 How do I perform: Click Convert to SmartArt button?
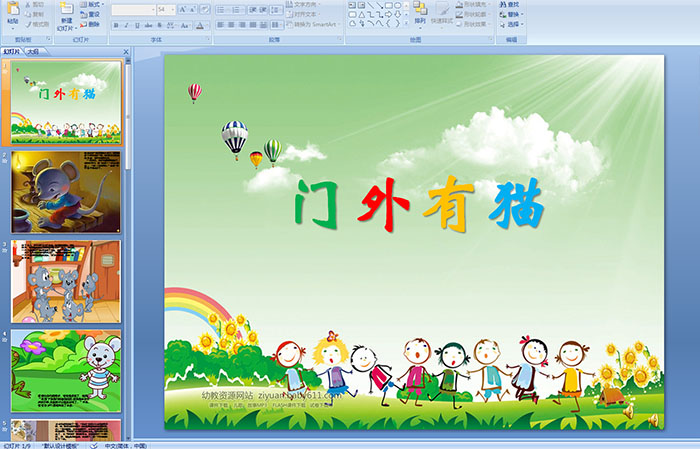coord(313,24)
